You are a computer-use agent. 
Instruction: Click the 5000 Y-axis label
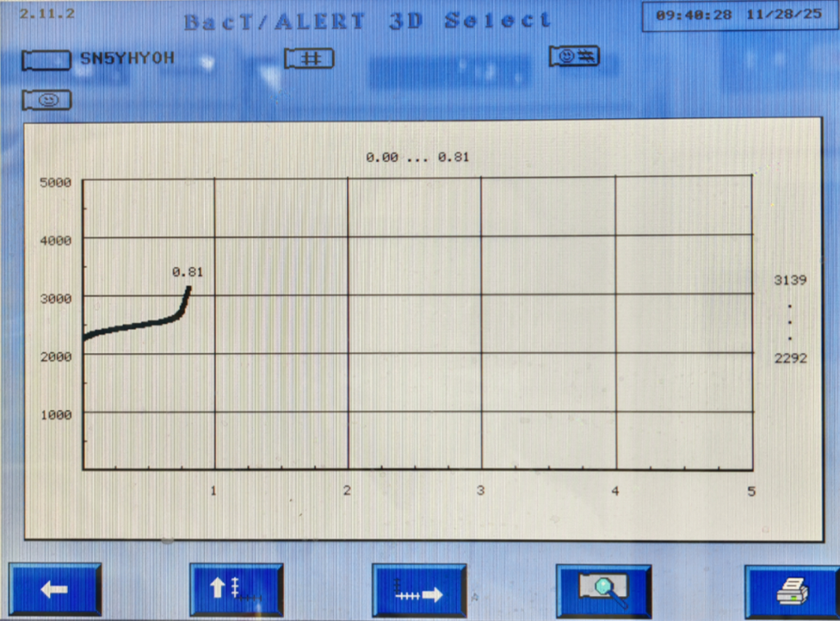55,183
